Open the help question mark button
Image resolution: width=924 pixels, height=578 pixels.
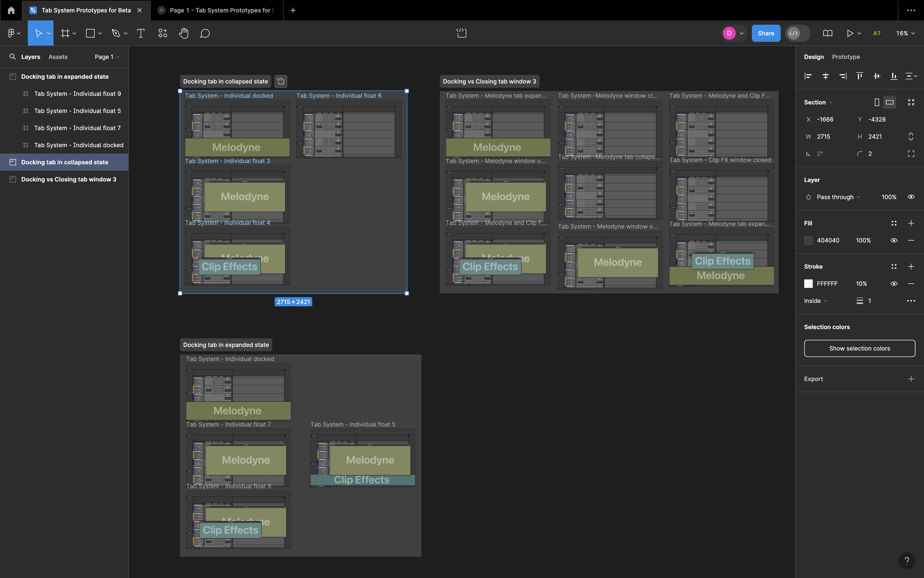pos(907,561)
